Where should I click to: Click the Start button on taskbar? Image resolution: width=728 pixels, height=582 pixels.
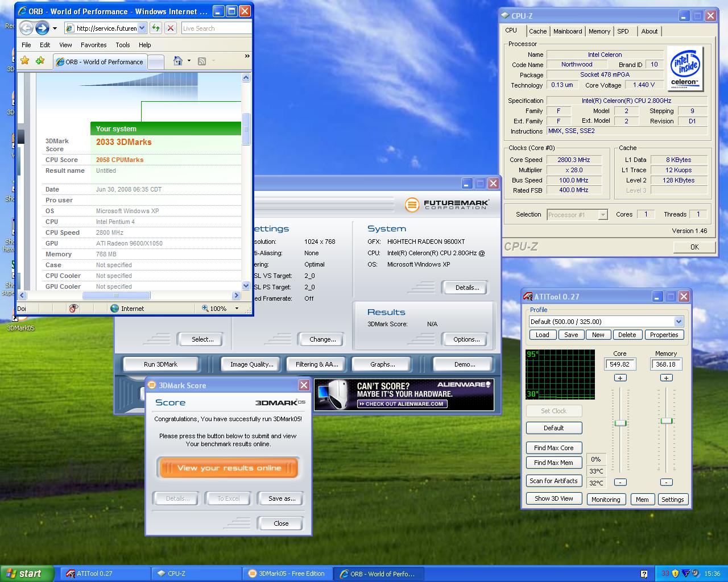(x=27, y=573)
